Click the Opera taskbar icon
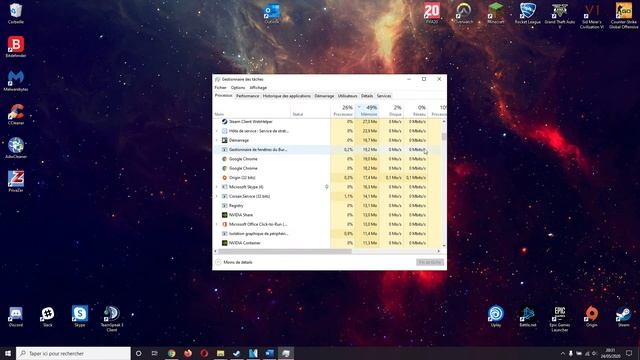Screen dimensions: 640x360 tap(204, 353)
